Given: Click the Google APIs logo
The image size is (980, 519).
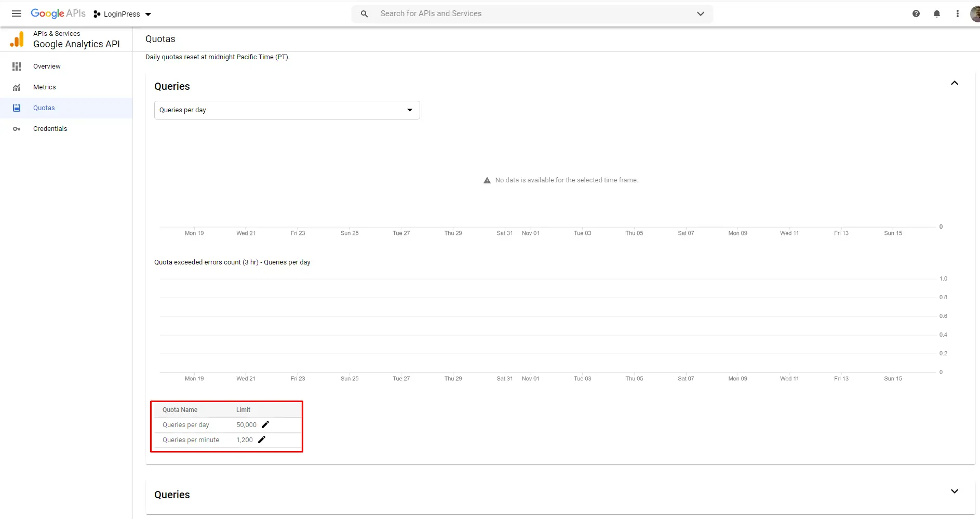Looking at the screenshot, I should click(x=58, y=14).
